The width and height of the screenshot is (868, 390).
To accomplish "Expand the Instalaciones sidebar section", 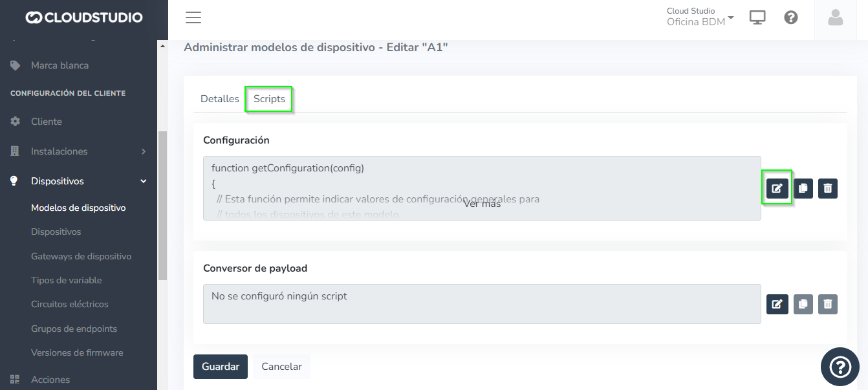I will pos(78,151).
